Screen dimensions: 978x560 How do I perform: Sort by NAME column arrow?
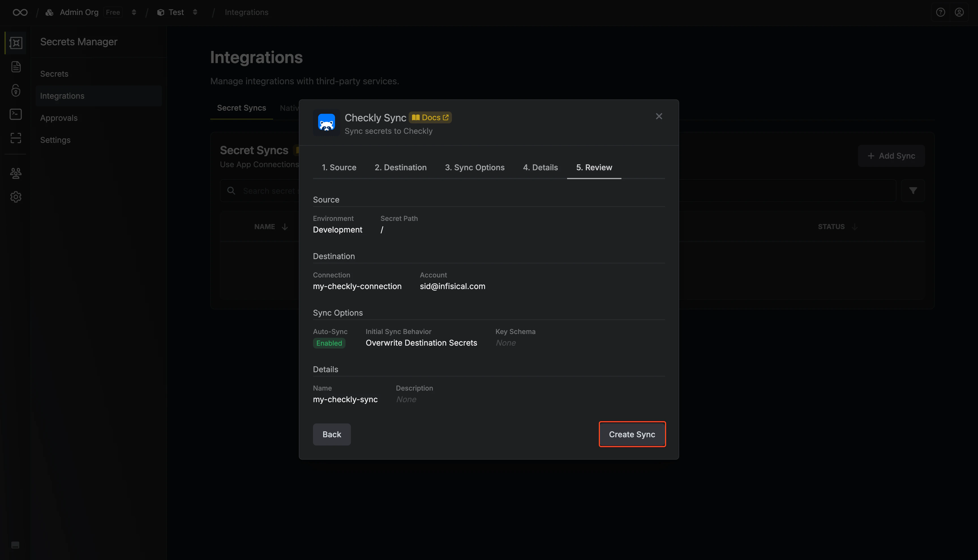pyautogui.click(x=285, y=227)
